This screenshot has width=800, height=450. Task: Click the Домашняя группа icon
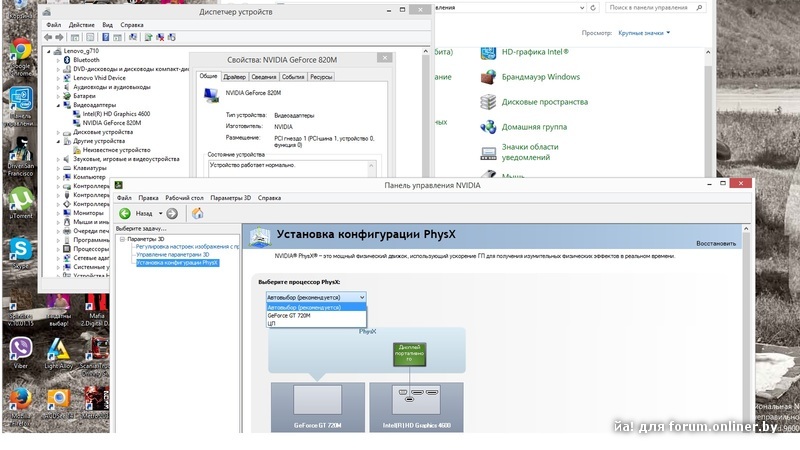tap(488, 127)
